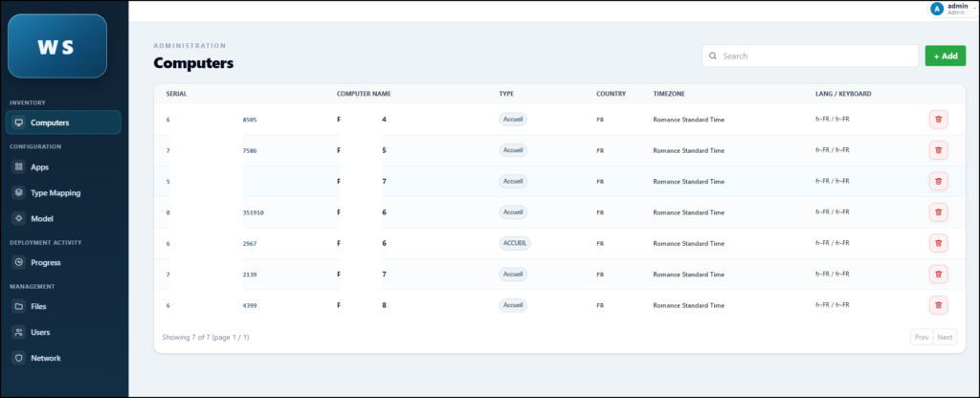Viewport: 980px width, 398px height.
Task: Click serial text 2139
Action: tap(250, 275)
